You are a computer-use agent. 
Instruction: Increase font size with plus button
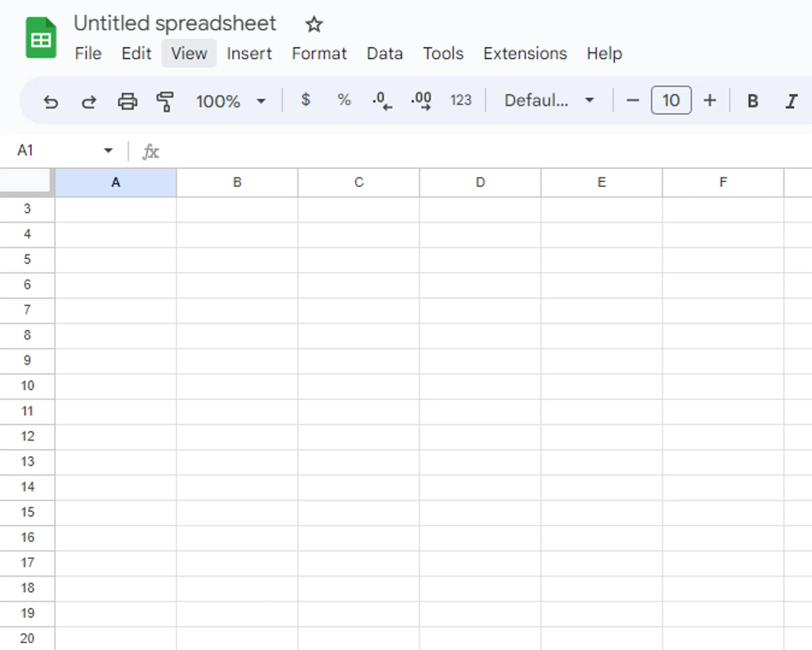710,101
